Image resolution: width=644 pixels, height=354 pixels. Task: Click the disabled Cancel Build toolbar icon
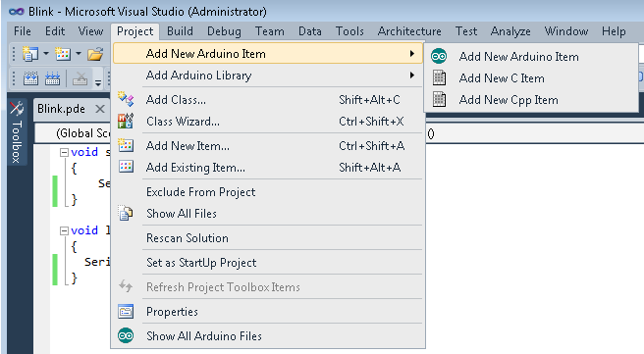point(80,77)
